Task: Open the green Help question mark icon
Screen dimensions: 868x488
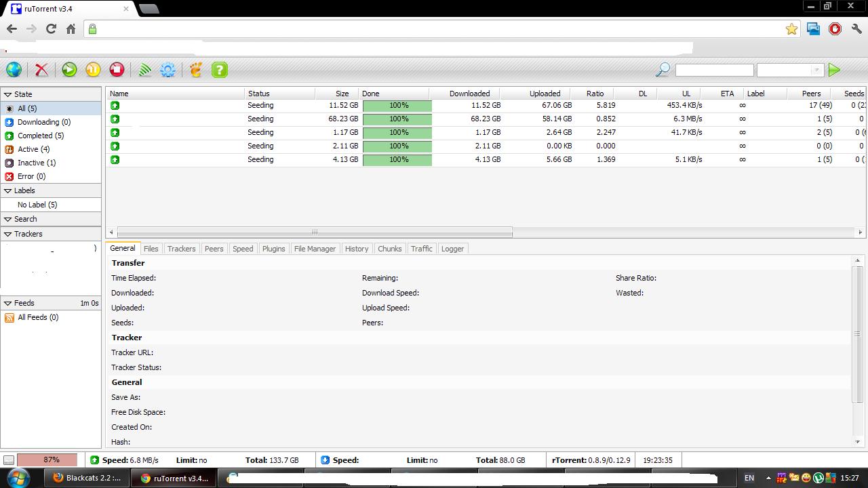Action: coord(219,69)
